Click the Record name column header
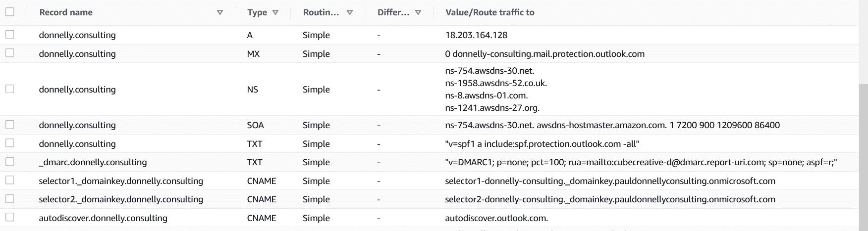Viewport: 868px width, 231px height. click(66, 12)
